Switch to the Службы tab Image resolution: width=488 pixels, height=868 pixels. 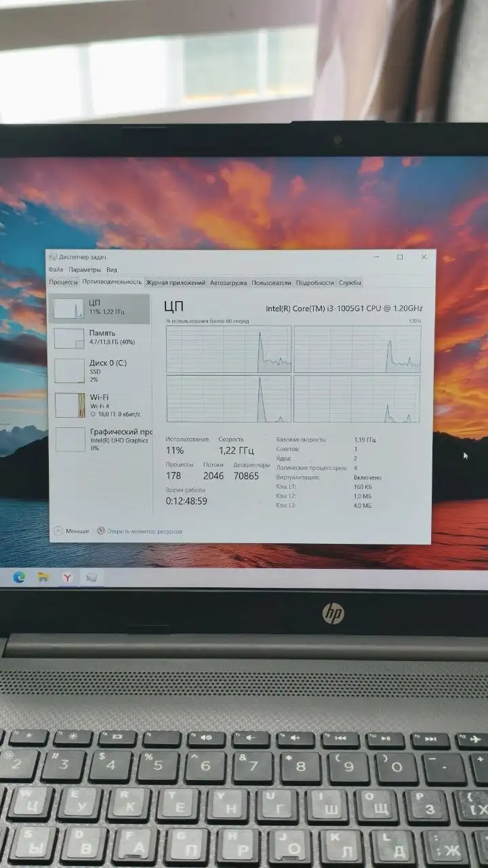[x=350, y=282]
